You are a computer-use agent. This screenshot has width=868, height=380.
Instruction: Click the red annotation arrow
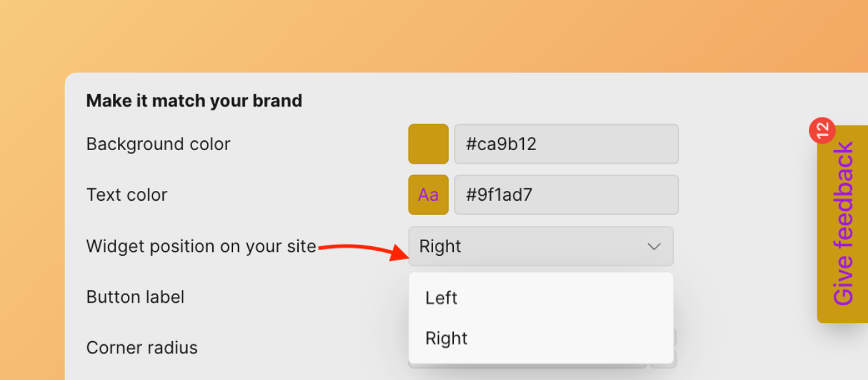[365, 250]
